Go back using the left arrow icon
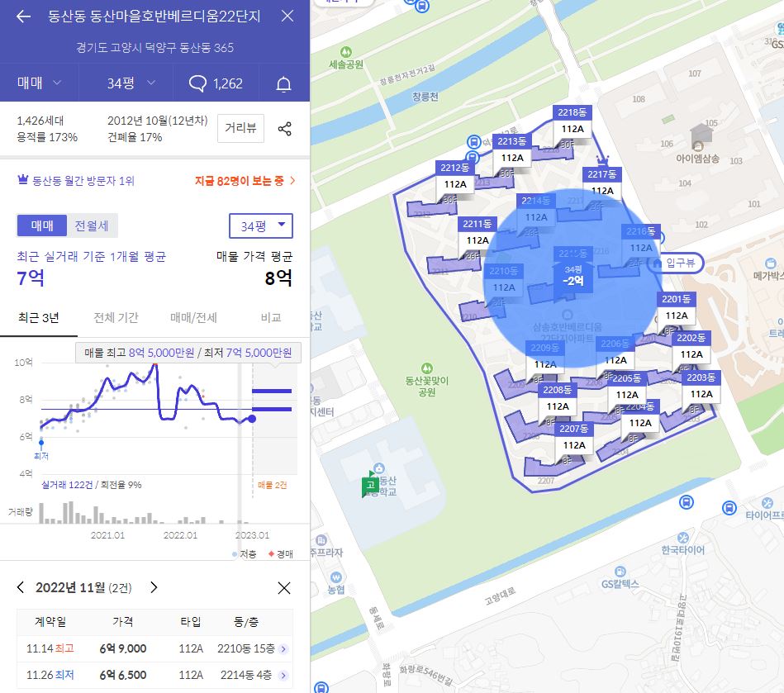The image size is (784, 693). click(23, 17)
